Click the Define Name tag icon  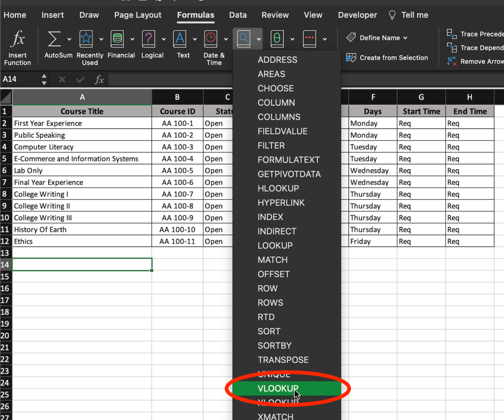point(351,37)
